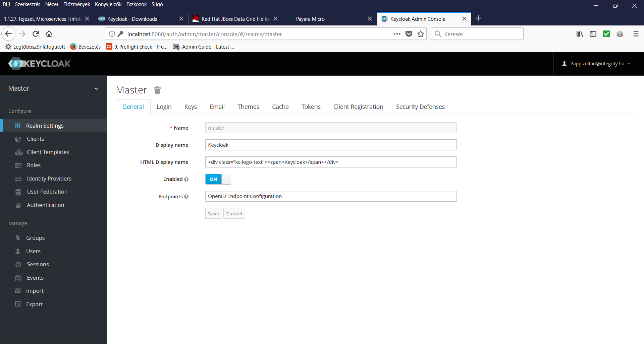Screen dimensions: 644x345
Task: Toggle the browser sidebar icon
Action: [x=593, y=34]
